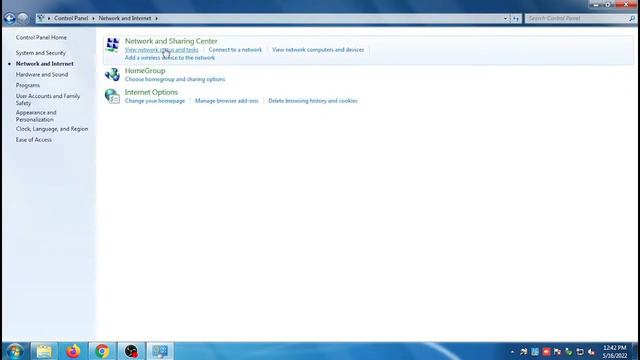Go to Control Panel Home

click(x=41, y=38)
